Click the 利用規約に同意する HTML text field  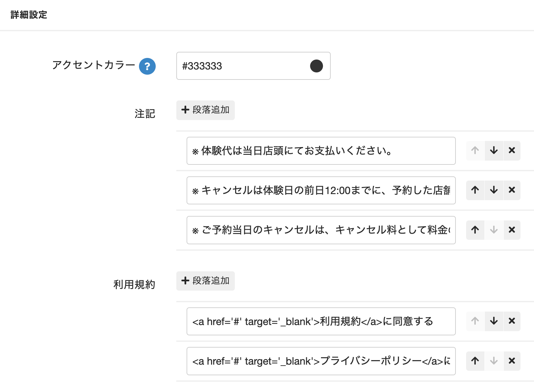coord(321,321)
